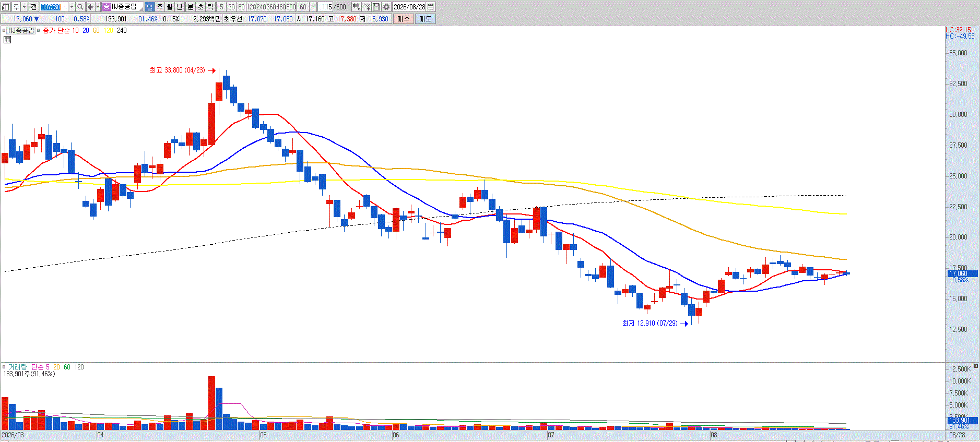Click the stock code input field 097230
This screenshot has width=980, height=442.
pyautogui.click(x=54, y=7)
